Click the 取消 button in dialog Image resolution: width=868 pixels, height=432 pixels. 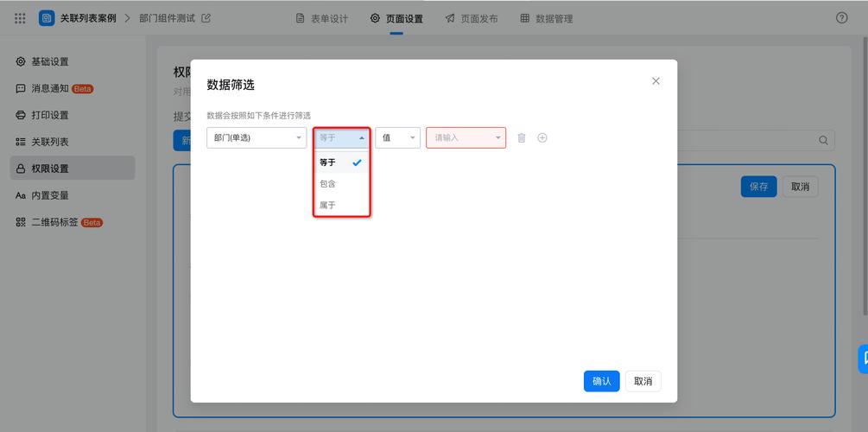point(643,381)
